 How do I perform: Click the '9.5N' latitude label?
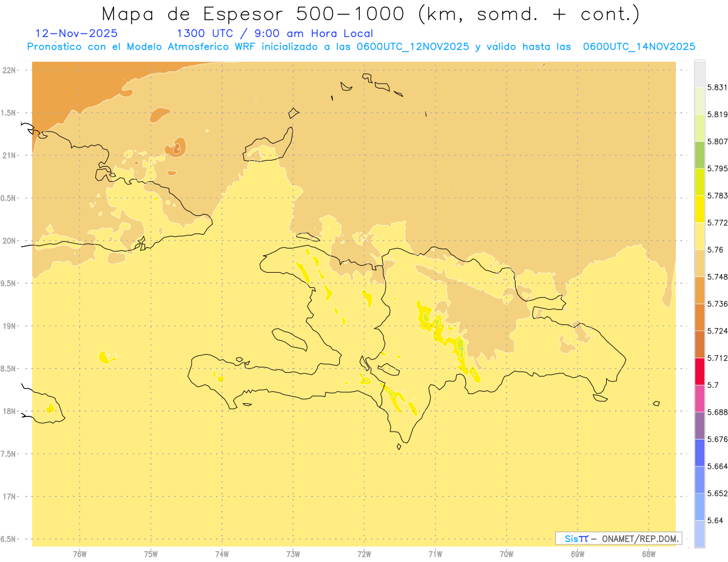coord(9,283)
